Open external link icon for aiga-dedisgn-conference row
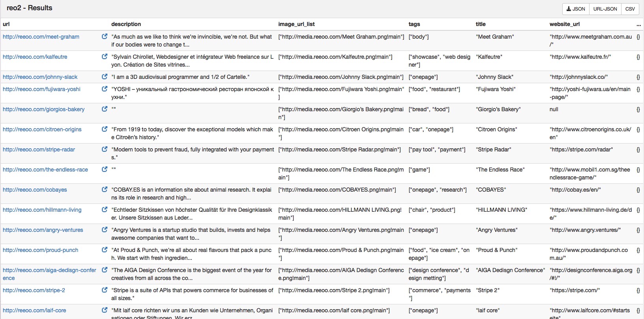The height and width of the screenshot is (319, 644). (105, 270)
